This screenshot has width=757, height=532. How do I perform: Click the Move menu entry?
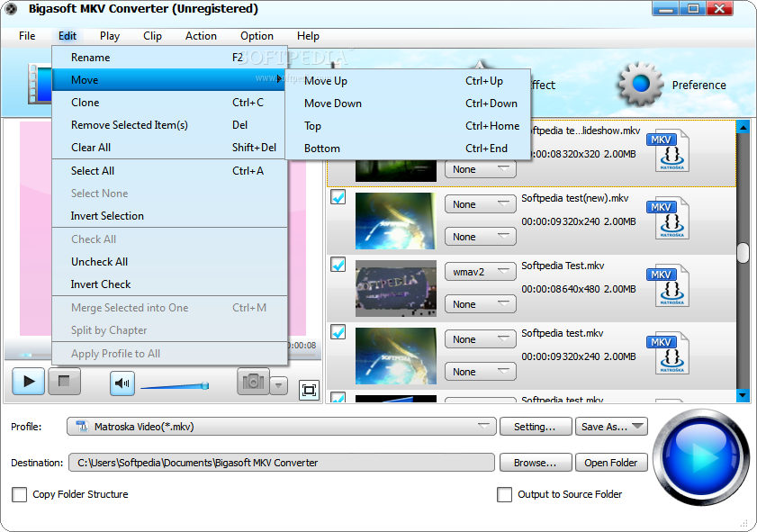[169, 79]
